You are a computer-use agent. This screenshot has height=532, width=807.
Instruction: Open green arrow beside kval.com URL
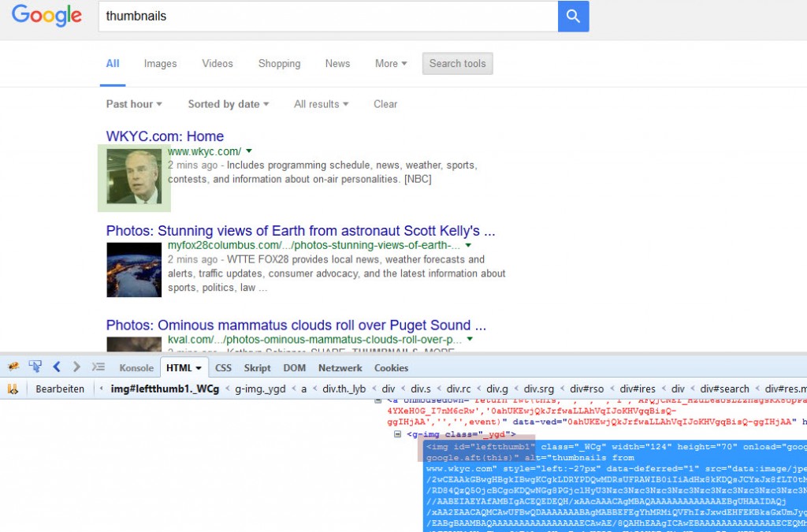click(470, 340)
